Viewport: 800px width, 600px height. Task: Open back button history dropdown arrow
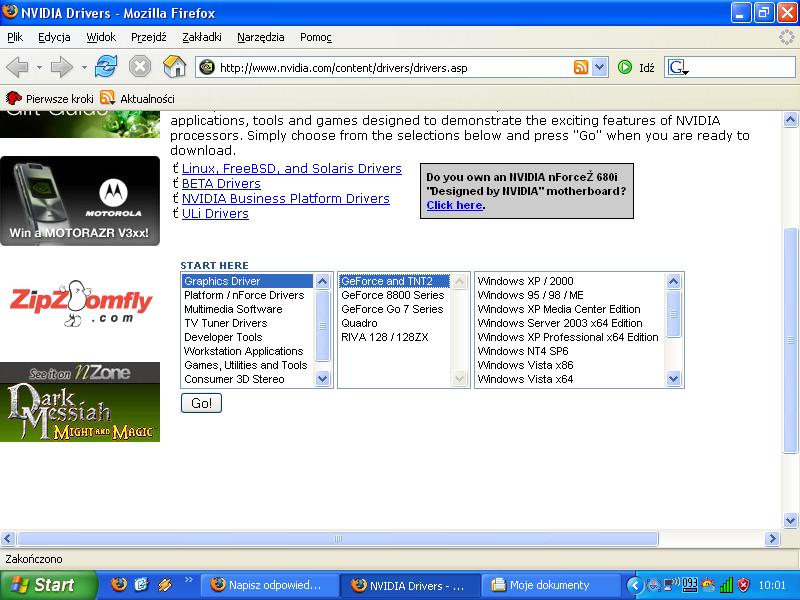(39, 67)
